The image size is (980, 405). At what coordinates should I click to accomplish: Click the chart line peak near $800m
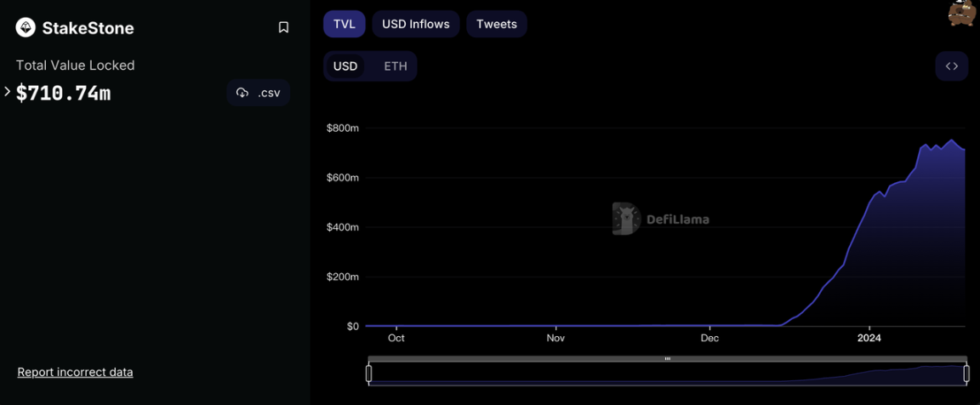[952, 140]
